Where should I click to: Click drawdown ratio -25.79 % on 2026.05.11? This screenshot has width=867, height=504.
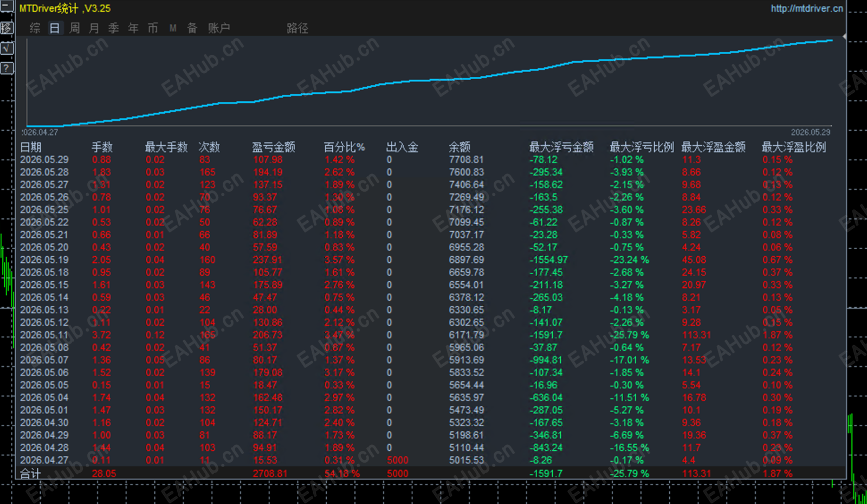click(x=629, y=335)
